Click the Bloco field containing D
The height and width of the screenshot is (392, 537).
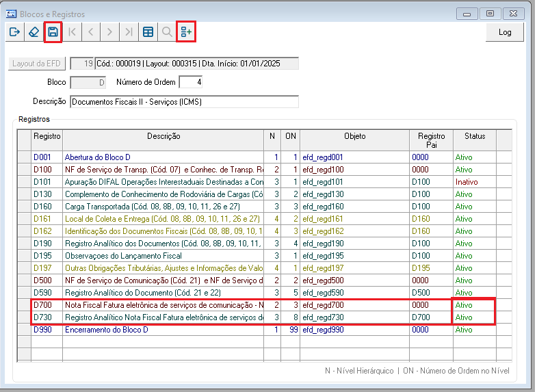point(88,83)
